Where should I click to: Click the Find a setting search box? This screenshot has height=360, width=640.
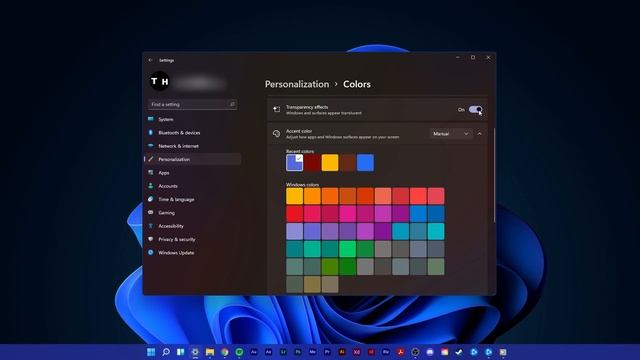click(x=192, y=104)
